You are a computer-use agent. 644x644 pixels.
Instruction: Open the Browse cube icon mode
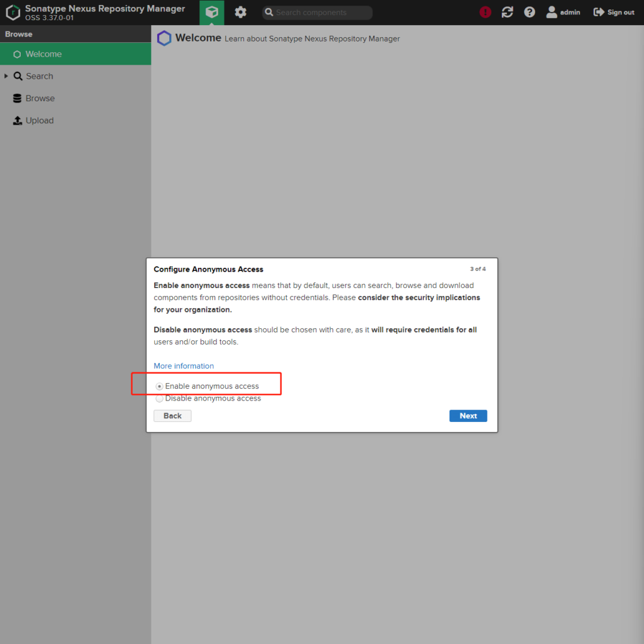coord(212,13)
